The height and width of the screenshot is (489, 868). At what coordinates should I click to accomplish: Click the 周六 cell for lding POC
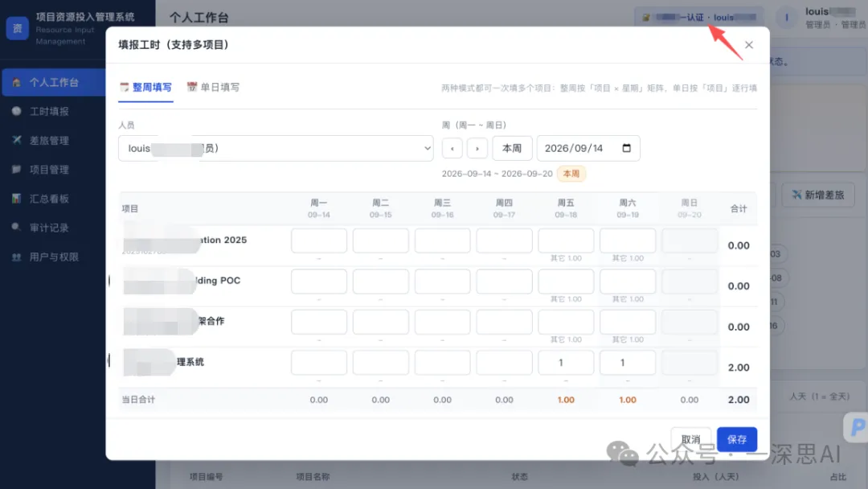[x=628, y=281]
